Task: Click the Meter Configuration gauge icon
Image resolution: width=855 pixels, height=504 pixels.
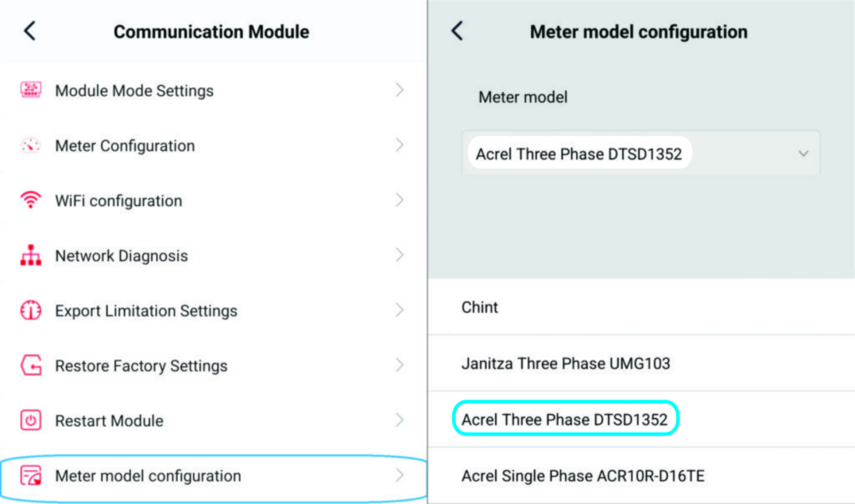Action: 31,145
